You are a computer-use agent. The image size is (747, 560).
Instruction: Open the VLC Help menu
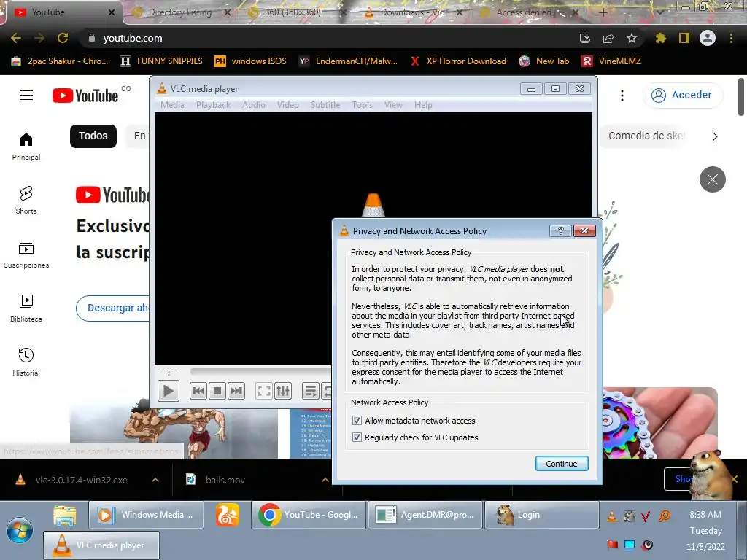423,105
